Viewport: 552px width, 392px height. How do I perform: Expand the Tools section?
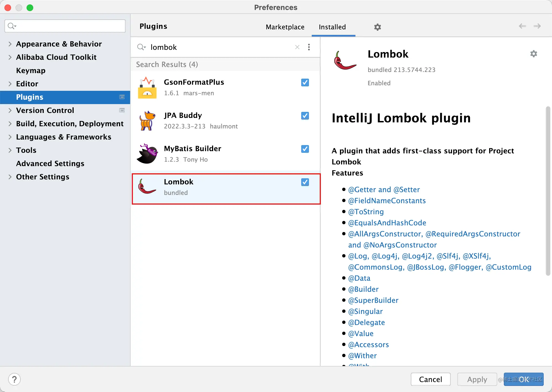[x=10, y=150]
